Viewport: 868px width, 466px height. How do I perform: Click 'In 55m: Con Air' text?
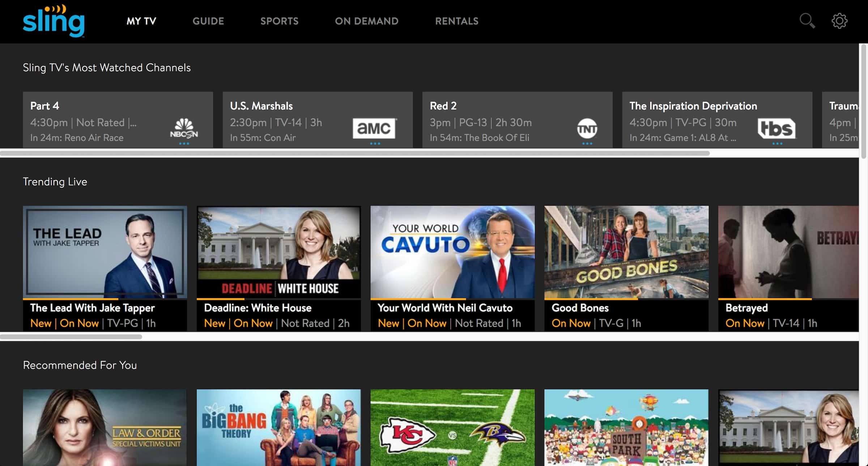click(x=263, y=138)
